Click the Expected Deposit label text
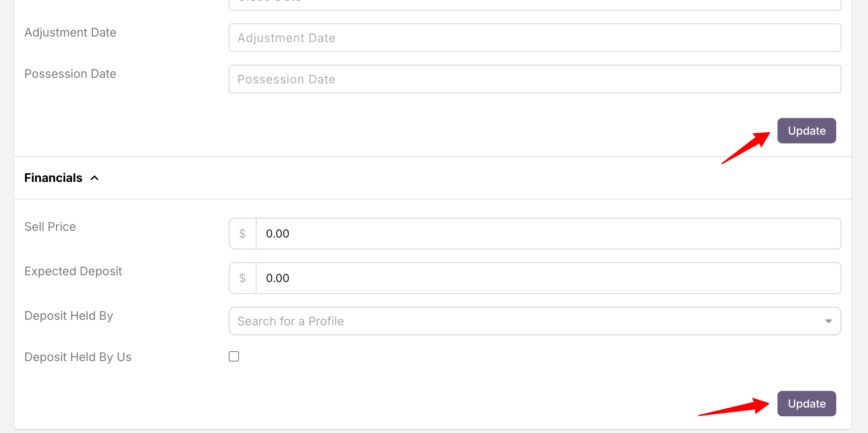868x433 pixels. [x=73, y=271]
